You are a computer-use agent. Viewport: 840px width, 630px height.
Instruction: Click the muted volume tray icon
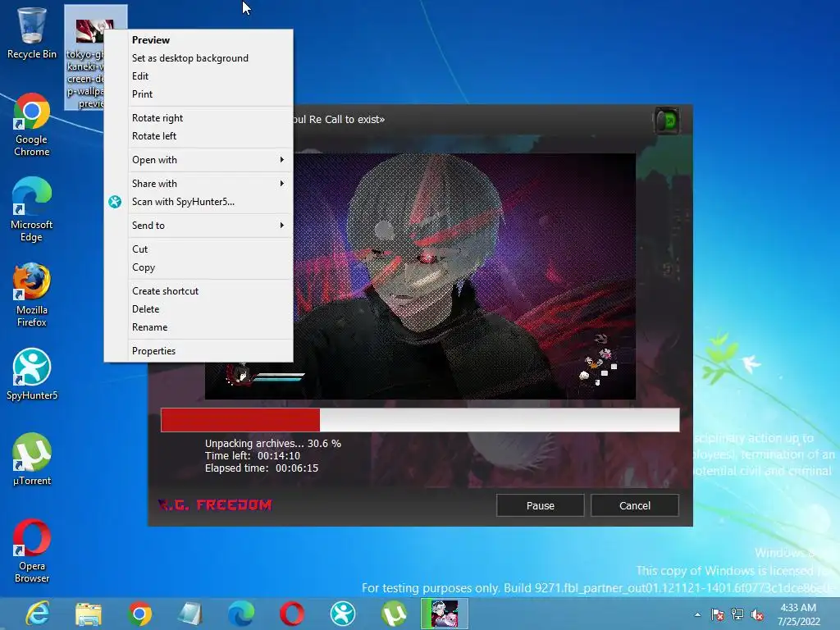click(x=757, y=614)
